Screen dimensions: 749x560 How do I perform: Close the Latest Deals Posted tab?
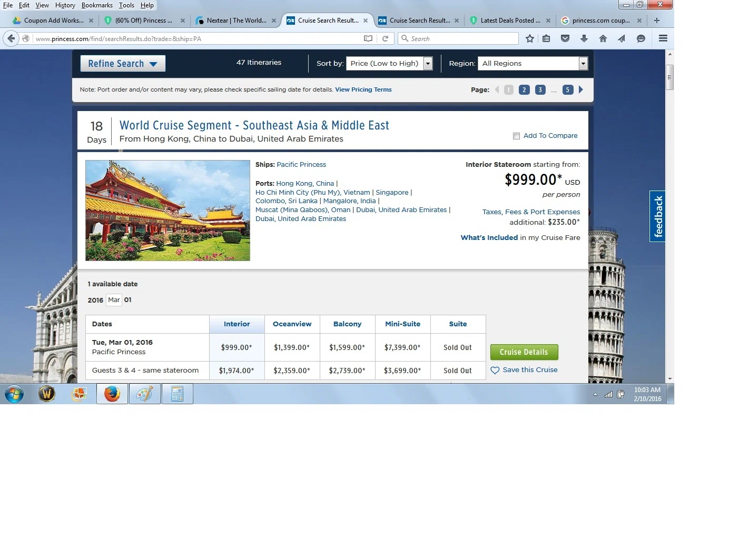click(548, 21)
